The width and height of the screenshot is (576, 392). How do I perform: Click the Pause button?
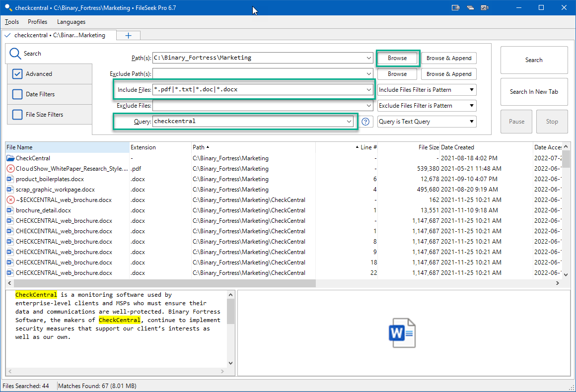(516, 122)
